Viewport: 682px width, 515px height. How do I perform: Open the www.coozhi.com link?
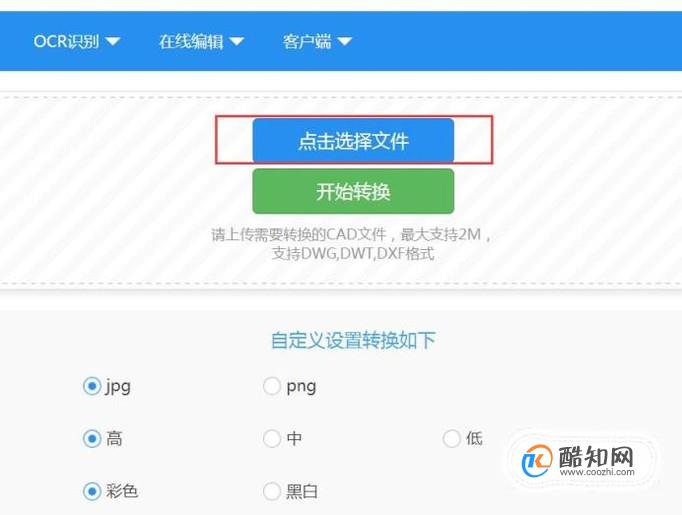597,472
